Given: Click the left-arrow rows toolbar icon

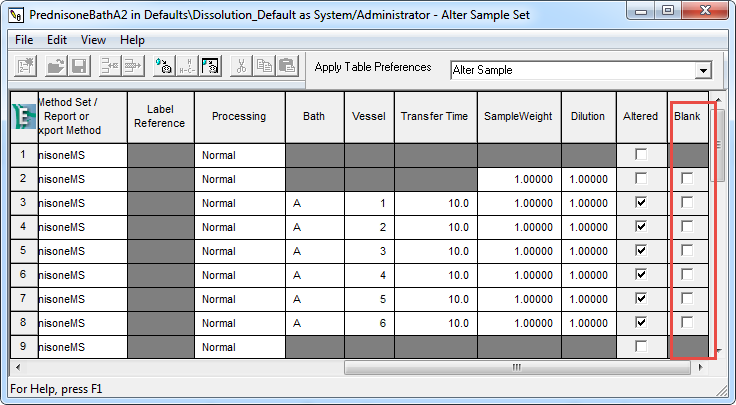Looking at the screenshot, I should click(110, 66).
